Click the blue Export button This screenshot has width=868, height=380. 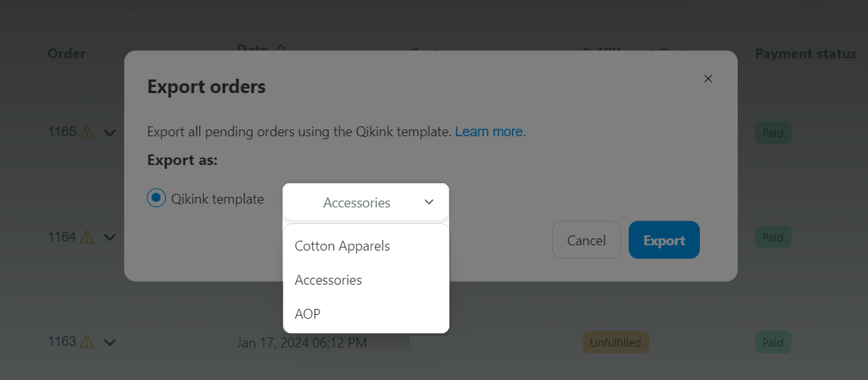tap(664, 240)
